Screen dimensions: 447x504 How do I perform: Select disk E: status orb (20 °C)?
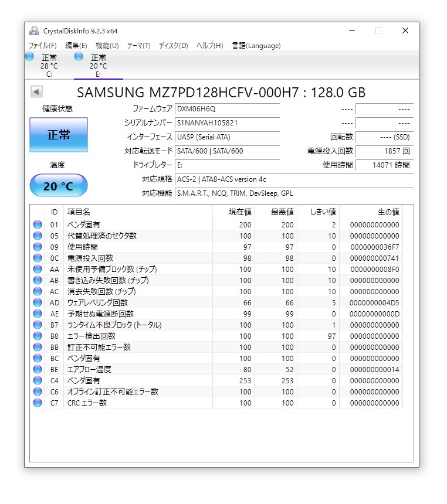click(79, 57)
